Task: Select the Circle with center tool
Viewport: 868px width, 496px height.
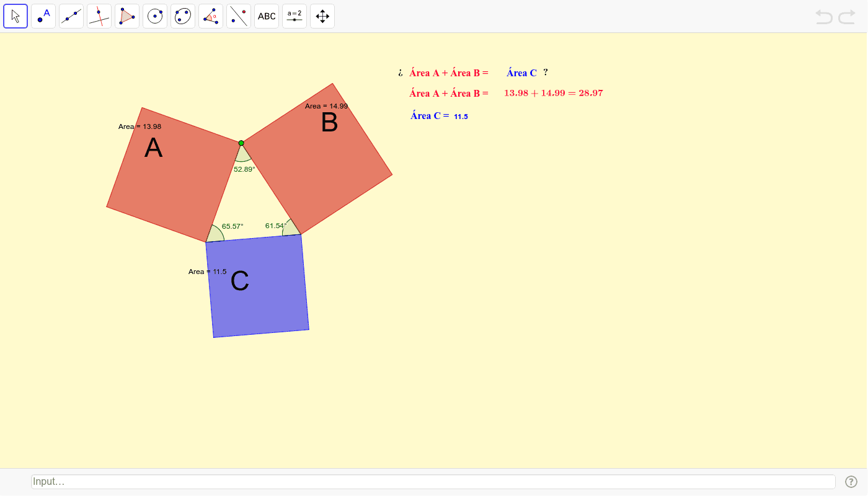Action: tap(155, 16)
